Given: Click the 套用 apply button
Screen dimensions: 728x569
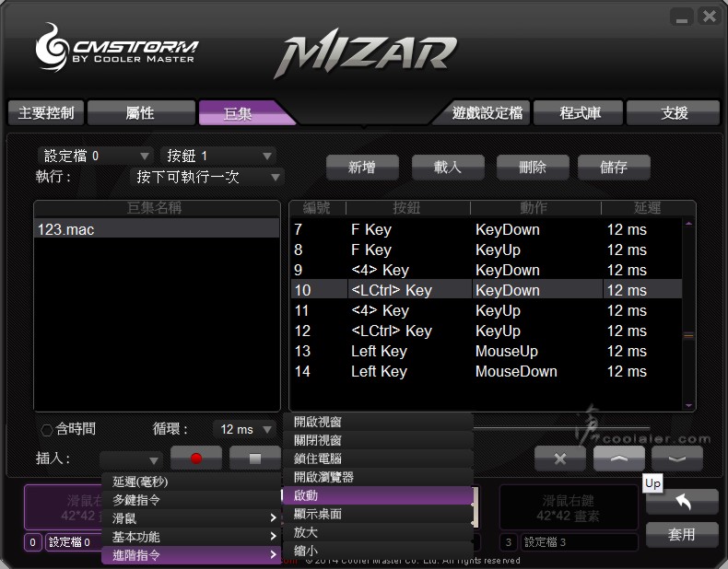Looking at the screenshot, I should pyautogui.click(x=682, y=535).
